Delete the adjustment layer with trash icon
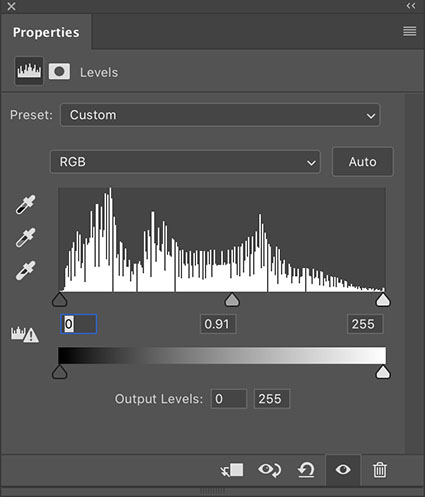The height and width of the screenshot is (497, 425). (380, 470)
